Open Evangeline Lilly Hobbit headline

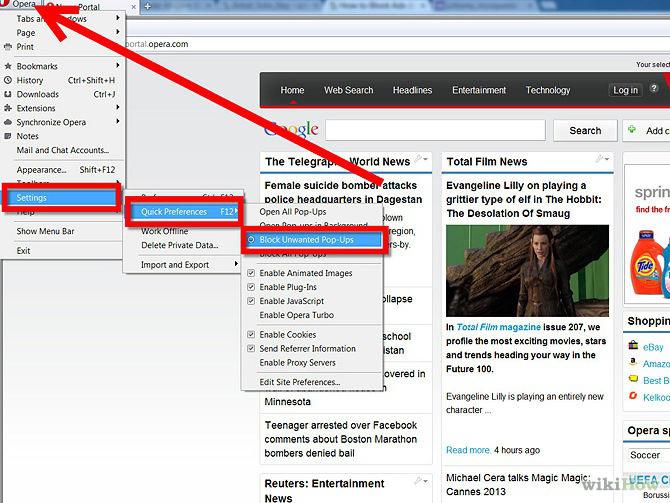pyautogui.click(x=523, y=199)
